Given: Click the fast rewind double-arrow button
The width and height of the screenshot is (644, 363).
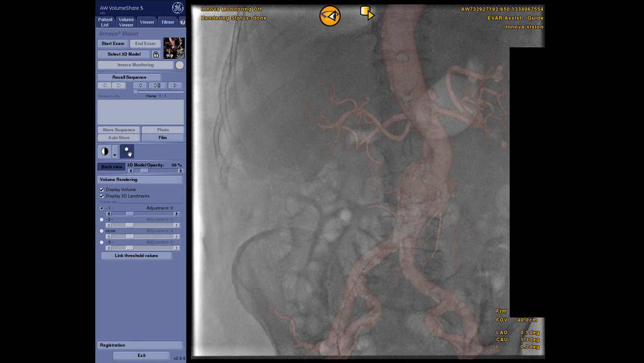Looking at the screenshot, I should pos(105,86).
